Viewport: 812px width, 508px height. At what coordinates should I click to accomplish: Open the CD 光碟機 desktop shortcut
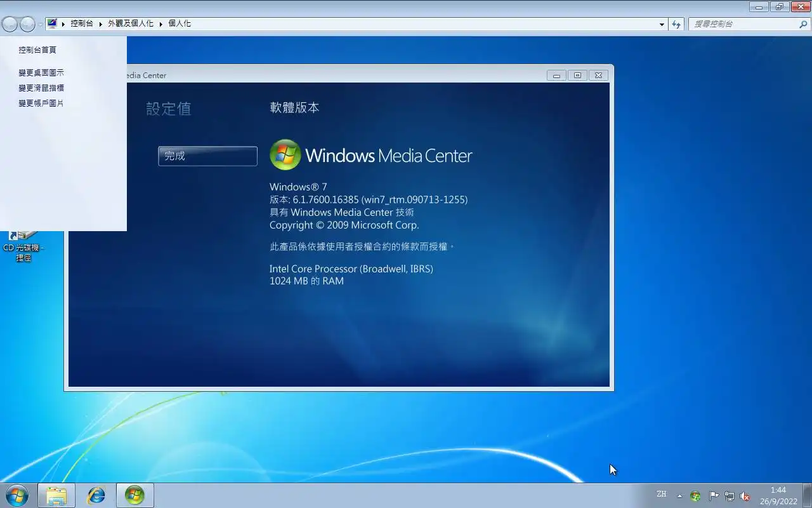point(23,246)
